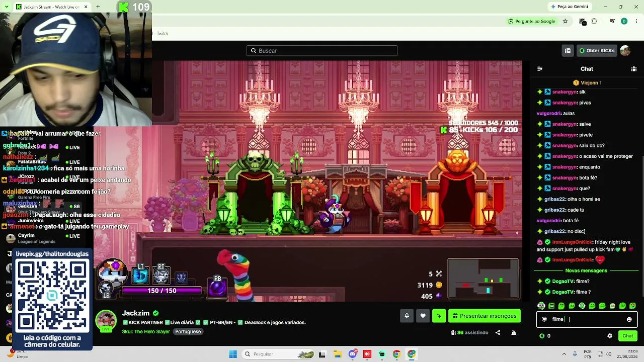Jump to Novas mensagens in chat

586,270
